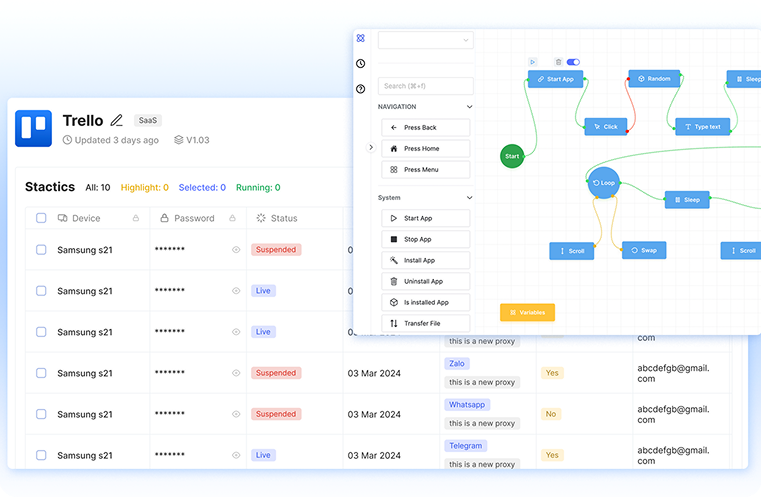Choose the Start App action in System list
The width and height of the screenshot is (761, 497).
click(426, 218)
